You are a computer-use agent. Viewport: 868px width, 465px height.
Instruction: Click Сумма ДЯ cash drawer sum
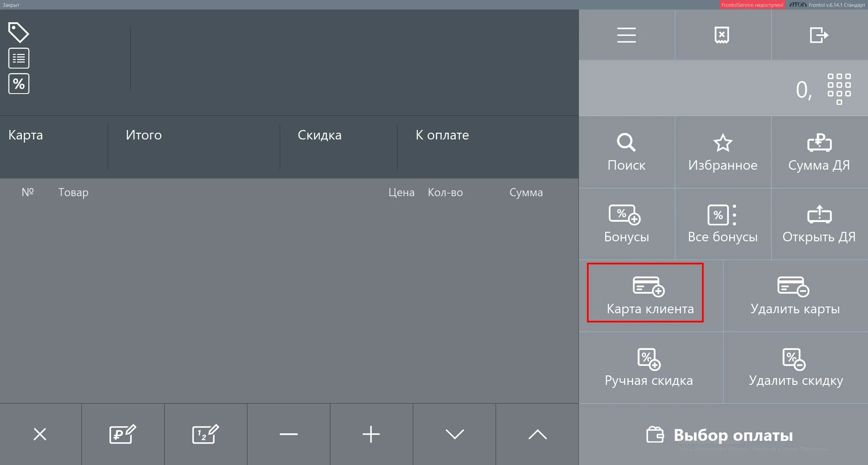coord(819,152)
